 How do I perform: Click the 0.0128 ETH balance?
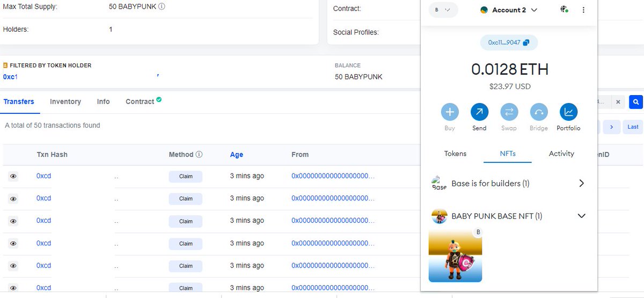coord(510,69)
